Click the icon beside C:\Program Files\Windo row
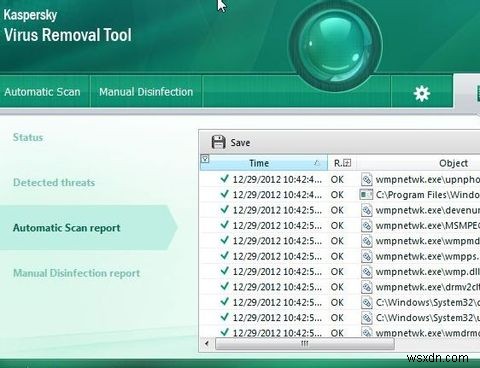 (x=366, y=195)
